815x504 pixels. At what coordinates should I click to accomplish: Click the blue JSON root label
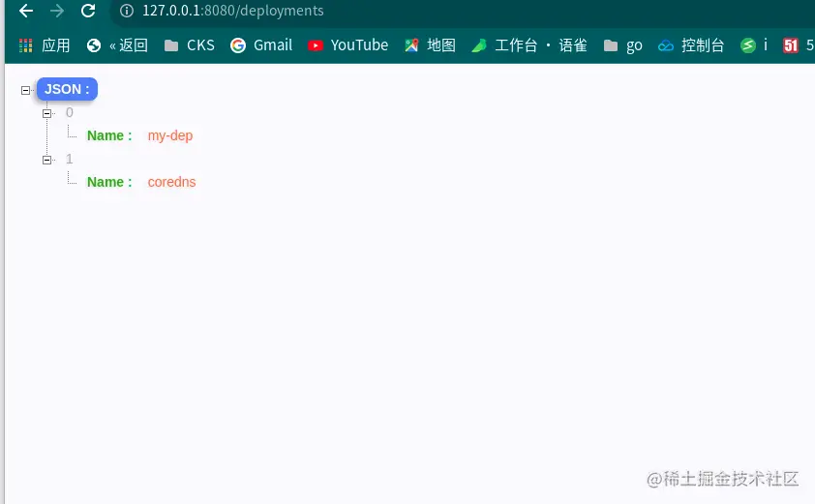tap(67, 89)
